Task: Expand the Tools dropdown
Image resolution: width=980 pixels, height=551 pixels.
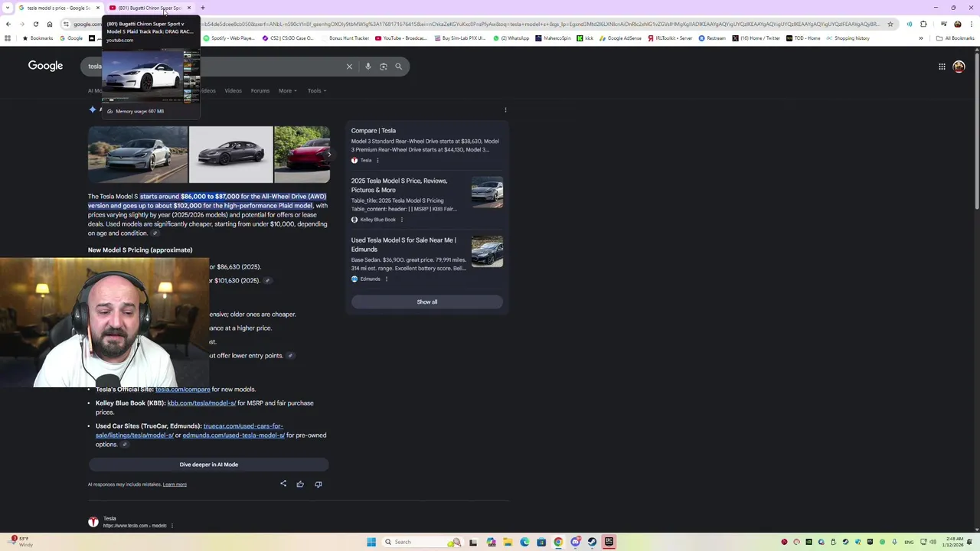Action: pyautogui.click(x=317, y=90)
